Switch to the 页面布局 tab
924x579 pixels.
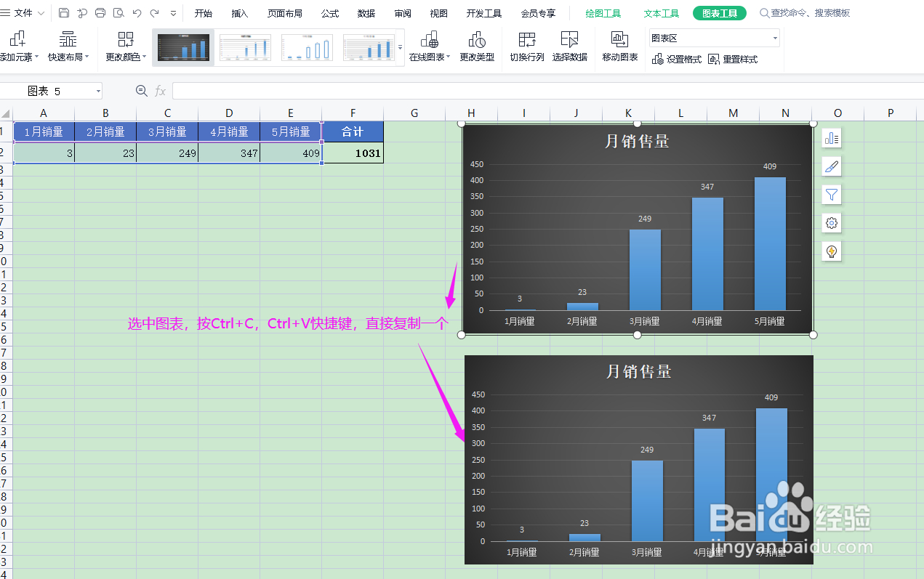tap(285, 13)
